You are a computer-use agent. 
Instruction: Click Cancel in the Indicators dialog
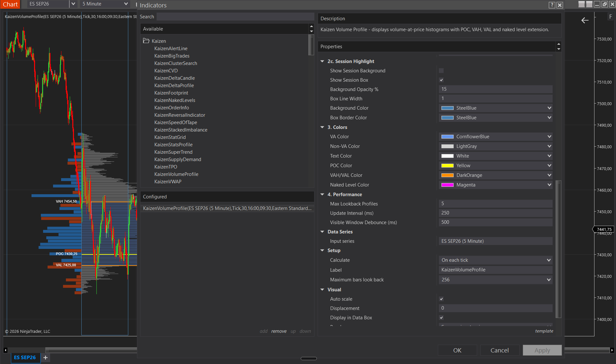[500, 350]
